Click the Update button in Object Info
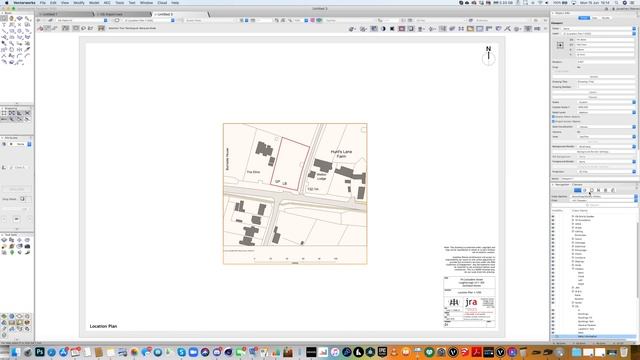The image size is (640, 360). point(593,77)
